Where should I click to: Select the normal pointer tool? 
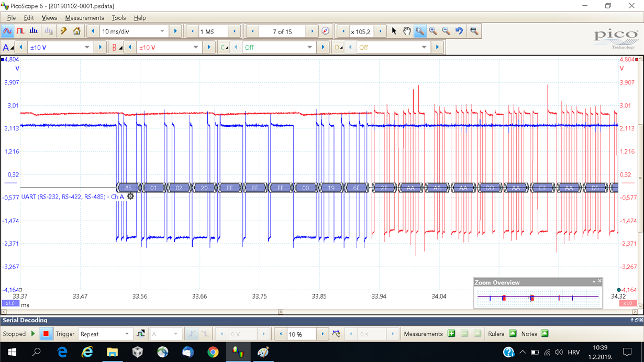pos(394,31)
